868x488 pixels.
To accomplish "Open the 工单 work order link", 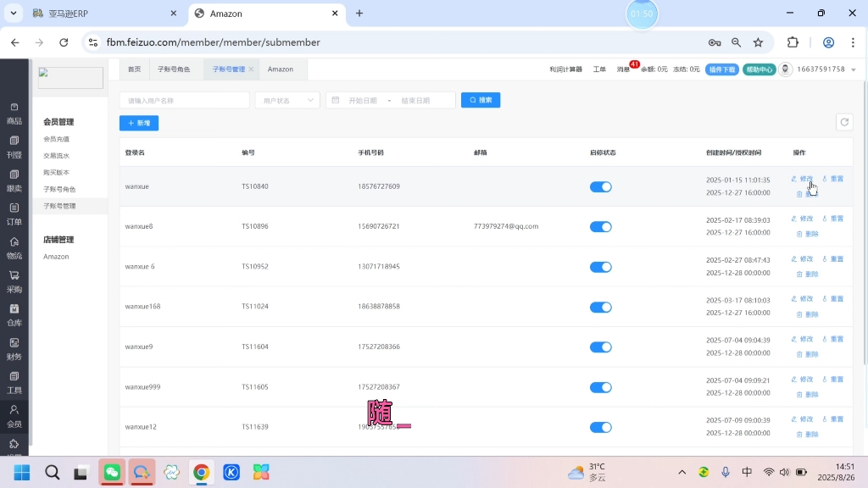I will click(599, 69).
